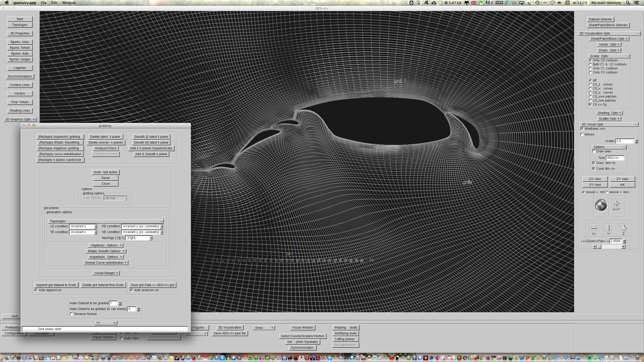Click the Twitter icon in the Dock
Screen dimensions: 644x362
233,358
